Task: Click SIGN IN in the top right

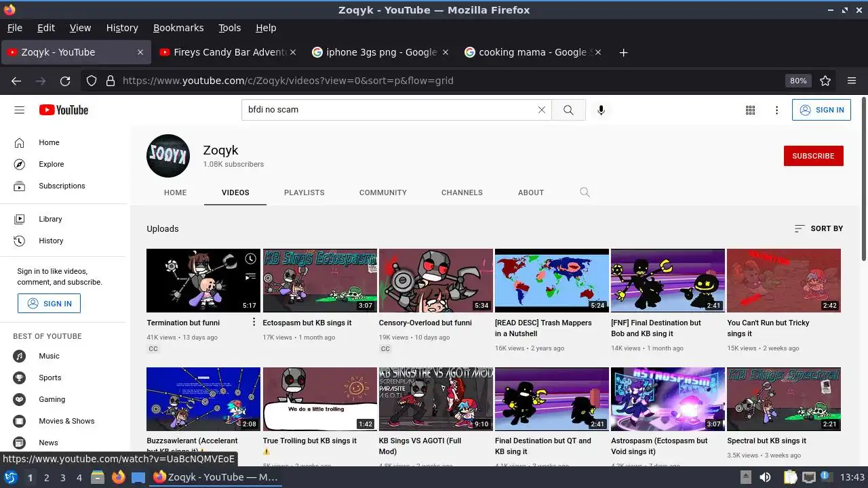Action: [x=821, y=110]
